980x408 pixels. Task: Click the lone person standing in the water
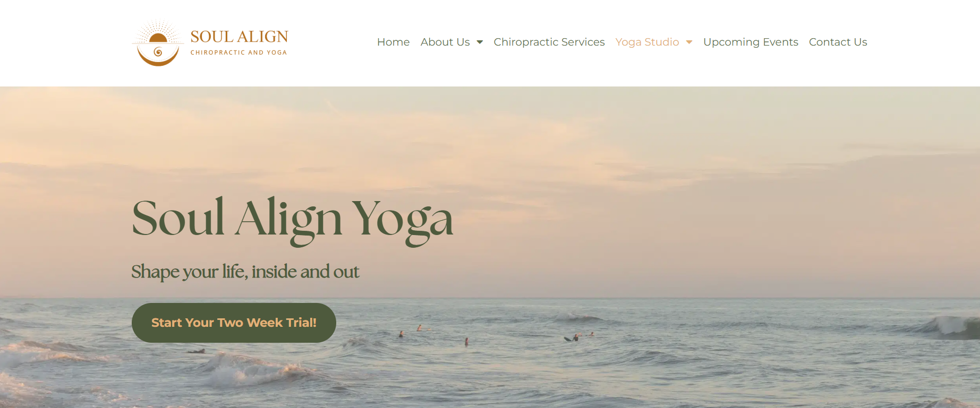coord(466,342)
